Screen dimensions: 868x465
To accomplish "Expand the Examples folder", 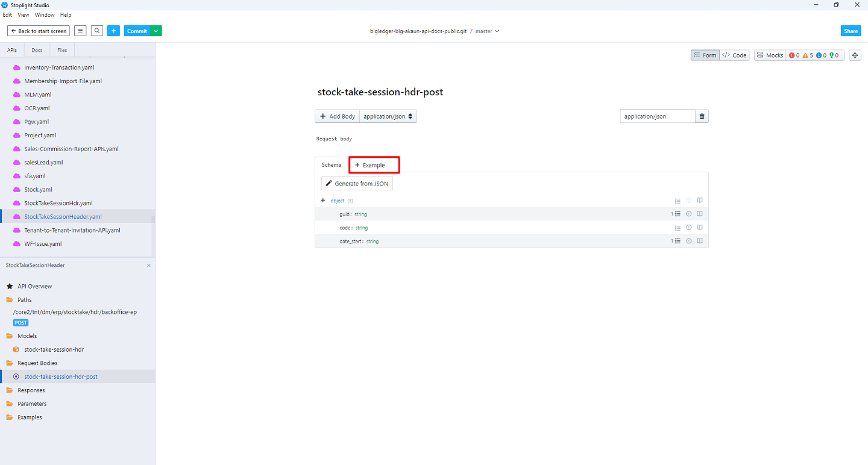I will point(30,417).
